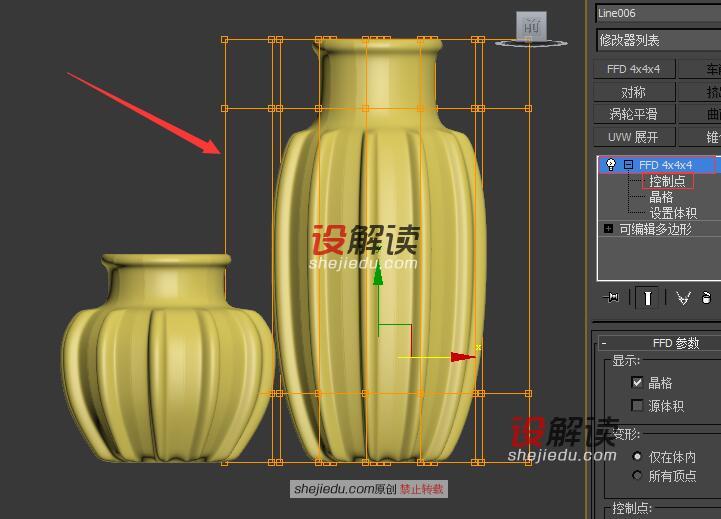
Task: Select the 设置体积 sub-object level
Action: pyautogui.click(x=673, y=213)
